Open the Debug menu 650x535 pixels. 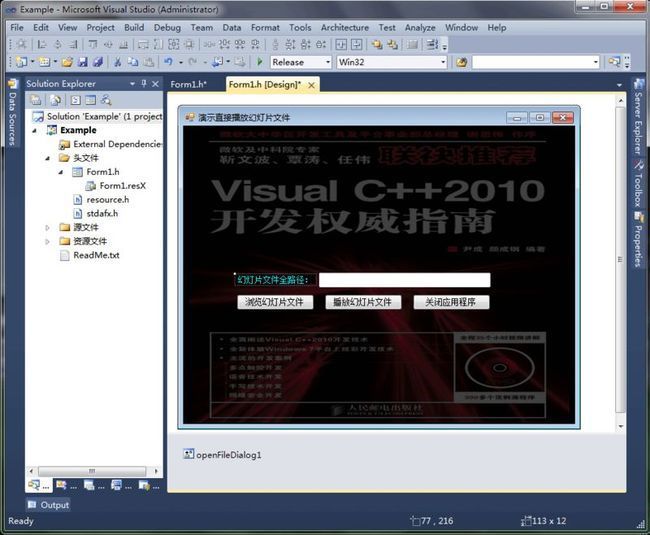click(x=167, y=28)
